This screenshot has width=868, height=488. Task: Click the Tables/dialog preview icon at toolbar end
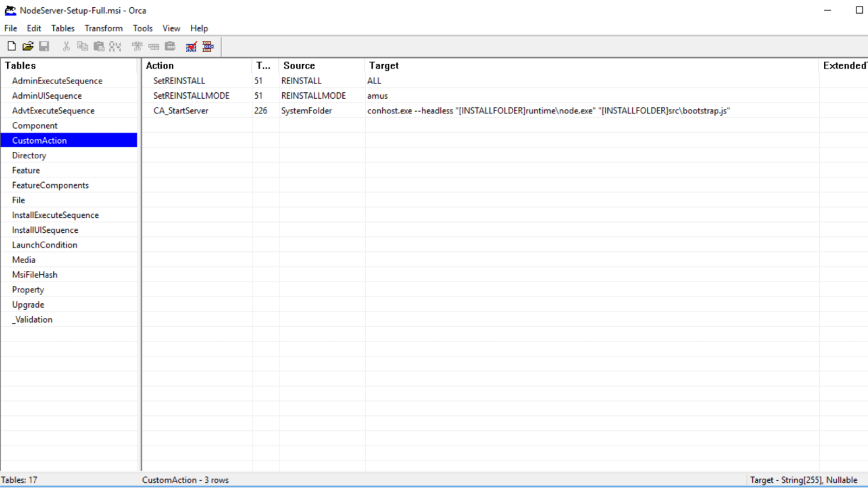coord(208,47)
